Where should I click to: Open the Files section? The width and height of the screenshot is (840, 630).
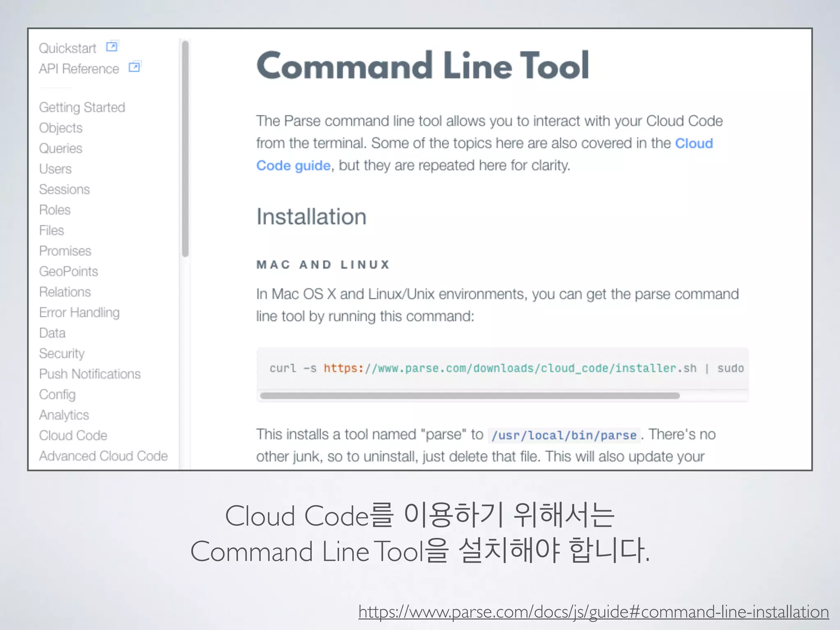pos(52,231)
